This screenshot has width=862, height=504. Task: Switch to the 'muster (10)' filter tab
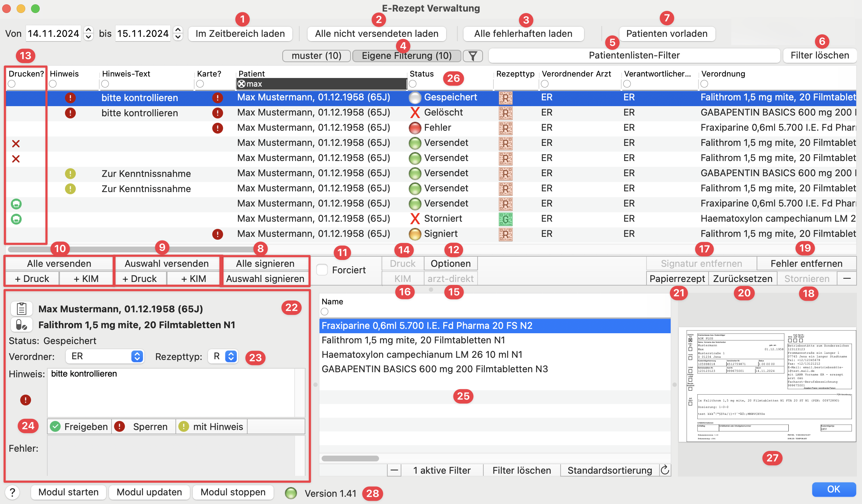[317, 56]
